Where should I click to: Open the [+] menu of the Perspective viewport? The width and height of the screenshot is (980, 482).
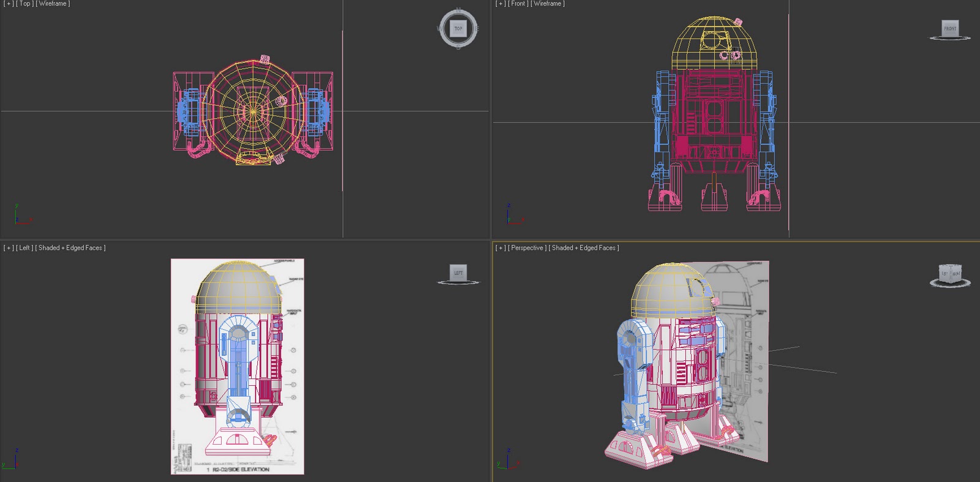point(501,248)
